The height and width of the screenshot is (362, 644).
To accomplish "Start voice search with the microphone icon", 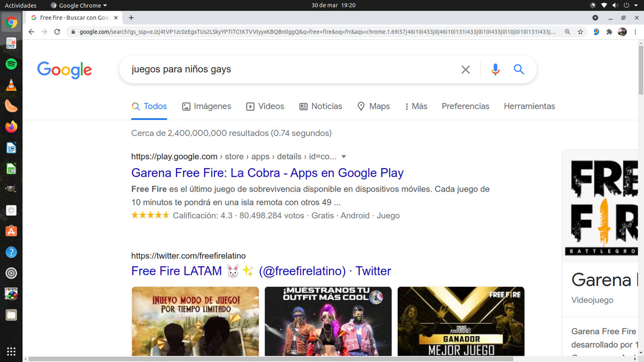I will pyautogui.click(x=495, y=69).
